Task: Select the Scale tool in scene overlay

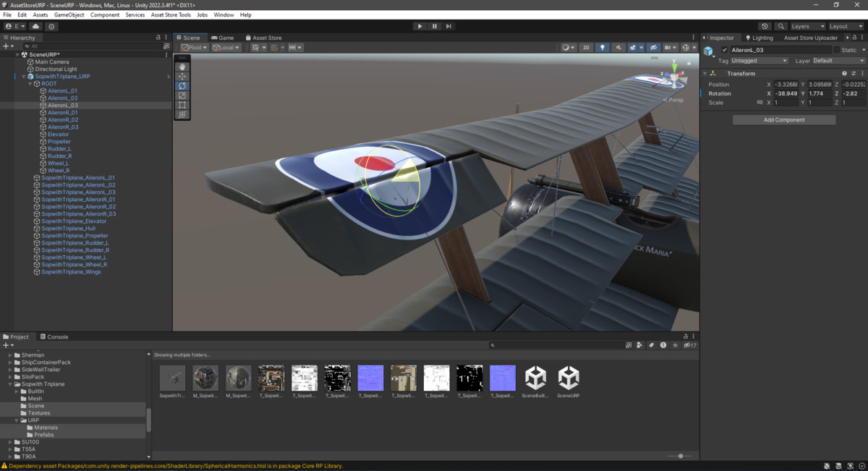Action: 182,96
